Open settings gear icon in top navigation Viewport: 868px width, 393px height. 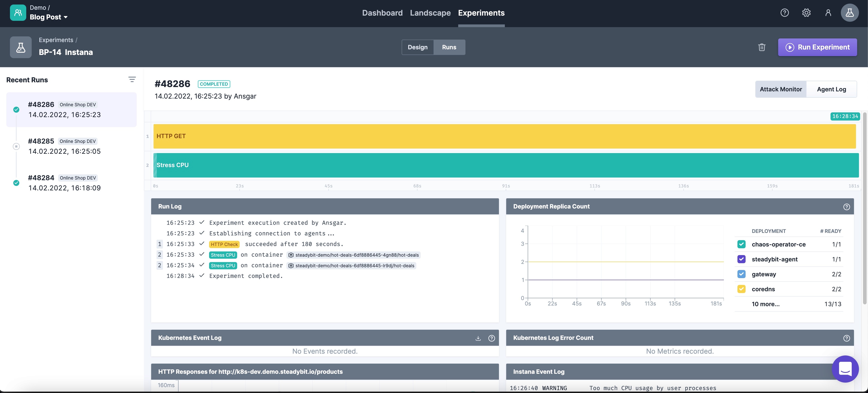[x=806, y=13]
